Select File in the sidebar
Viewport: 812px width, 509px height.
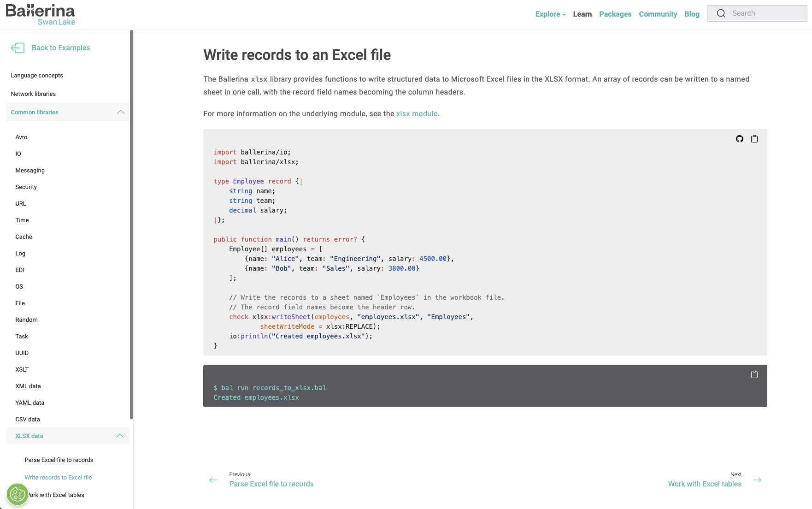pos(20,303)
